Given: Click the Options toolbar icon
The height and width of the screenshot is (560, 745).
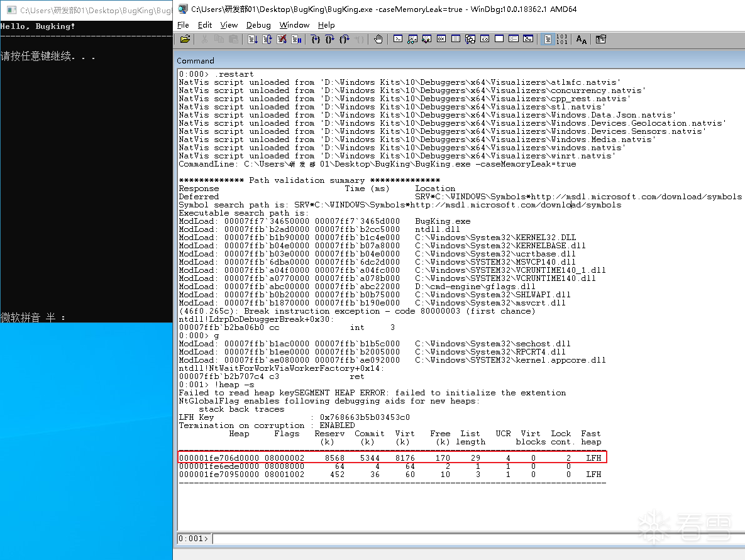Looking at the screenshot, I should click(600, 40).
